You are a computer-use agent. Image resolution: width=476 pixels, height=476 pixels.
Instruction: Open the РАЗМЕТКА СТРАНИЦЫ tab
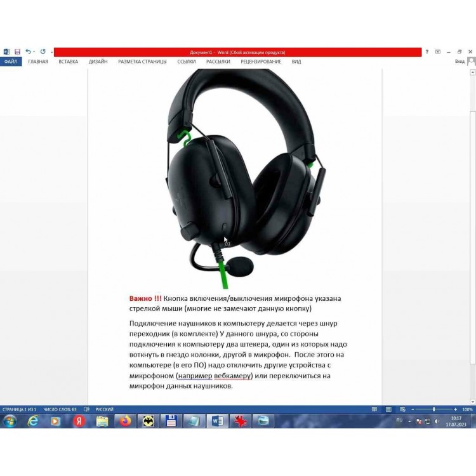142,62
